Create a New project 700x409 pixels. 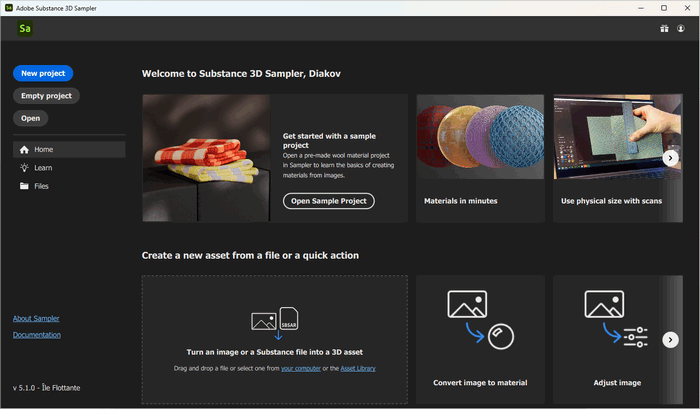(43, 73)
